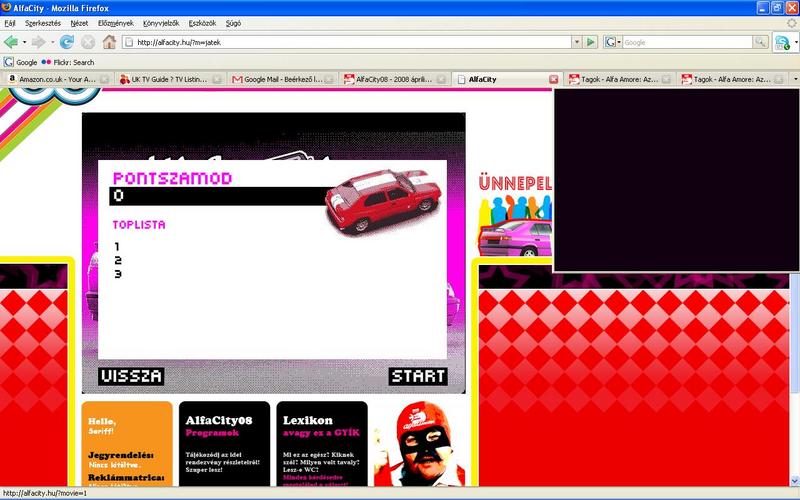
Task: Open the Nézet menu
Action: (79, 23)
